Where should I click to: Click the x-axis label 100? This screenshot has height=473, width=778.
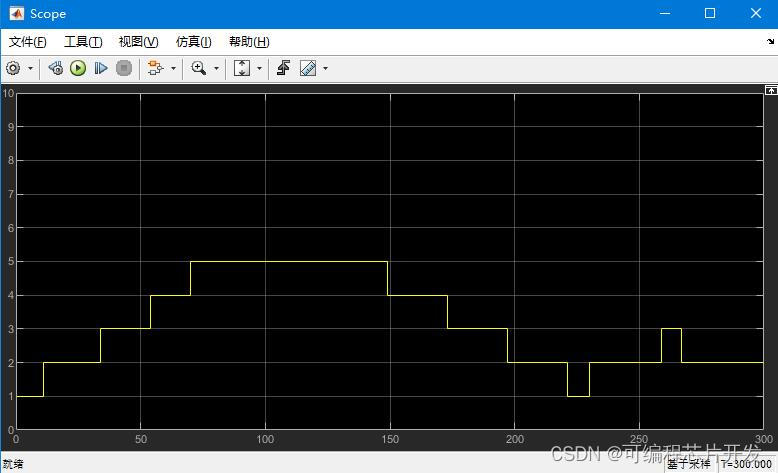pos(265,439)
